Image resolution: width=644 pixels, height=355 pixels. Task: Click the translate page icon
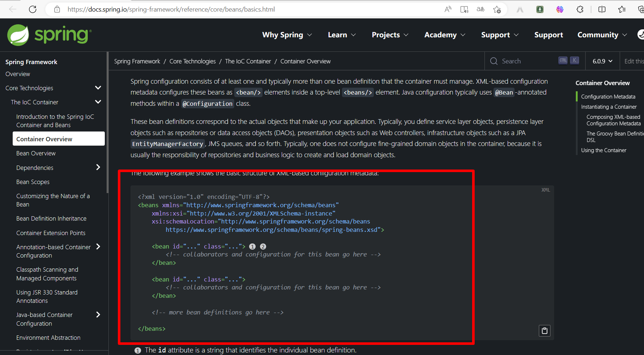click(480, 9)
